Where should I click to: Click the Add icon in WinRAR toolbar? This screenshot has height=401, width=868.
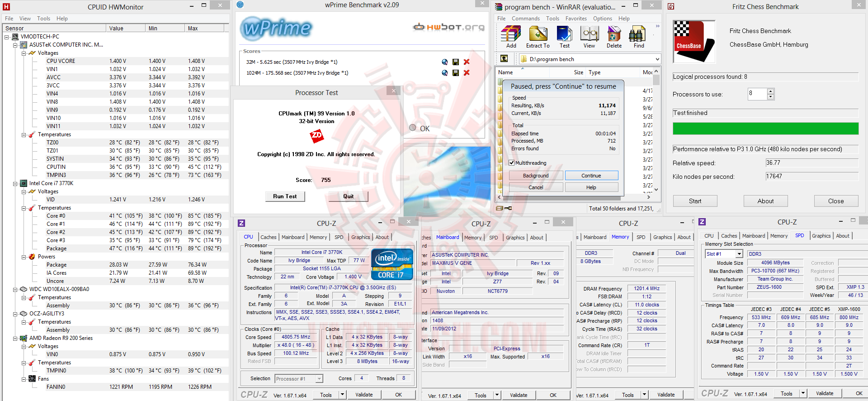coord(511,34)
